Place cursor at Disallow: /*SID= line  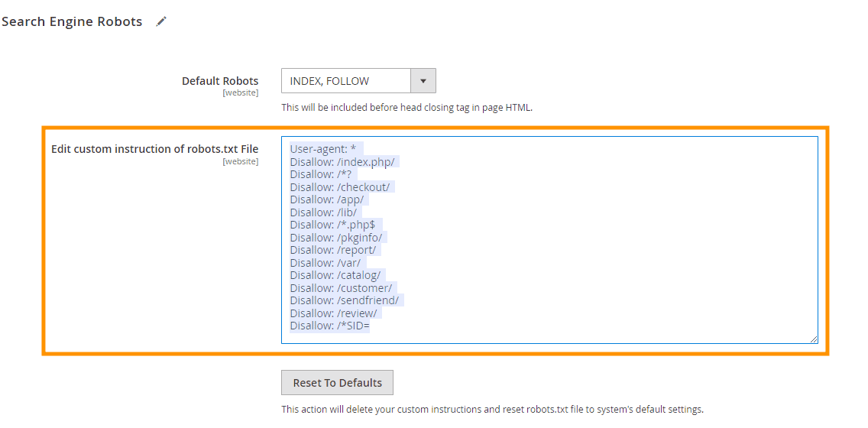[329, 326]
